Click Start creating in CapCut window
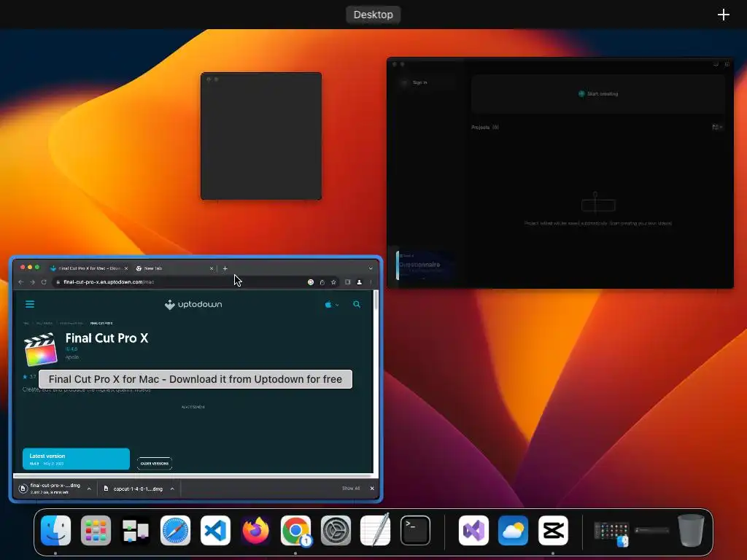 (x=598, y=94)
